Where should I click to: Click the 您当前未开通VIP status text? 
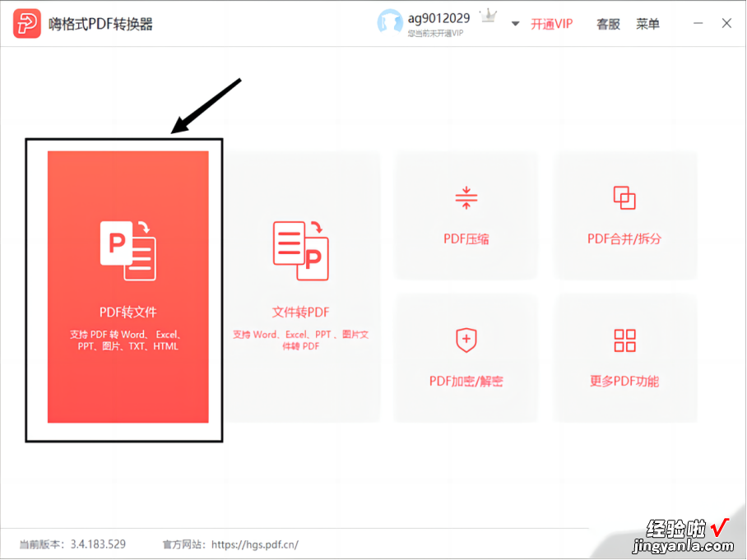point(435,33)
